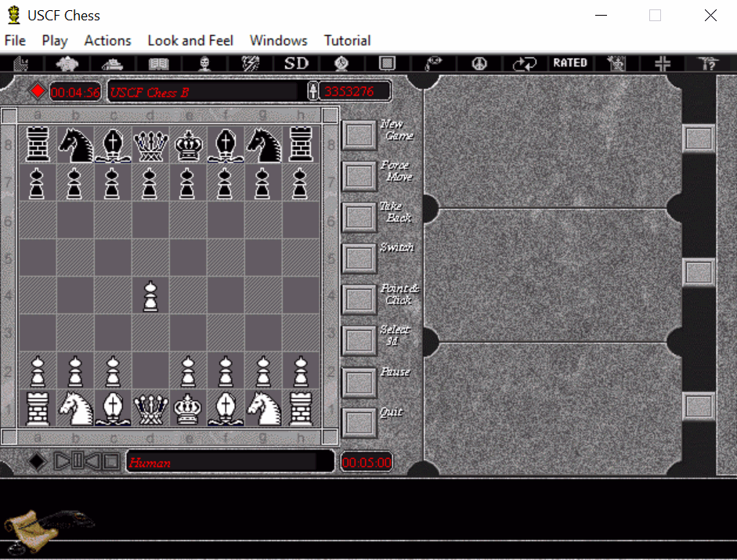This screenshot has height=560, width=737.
Task: Select the black pawn on d7
Action: [150, 182]
